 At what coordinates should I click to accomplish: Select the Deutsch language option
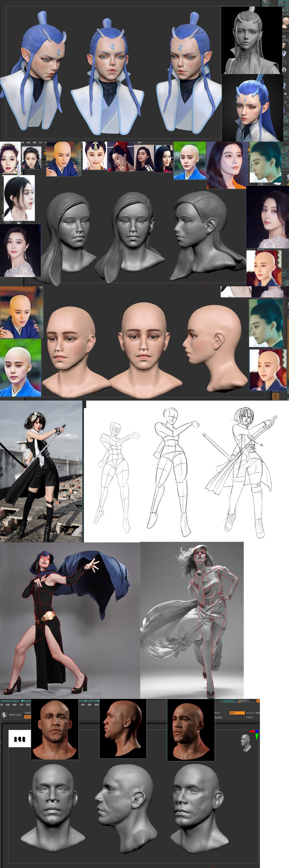(253, 713)
